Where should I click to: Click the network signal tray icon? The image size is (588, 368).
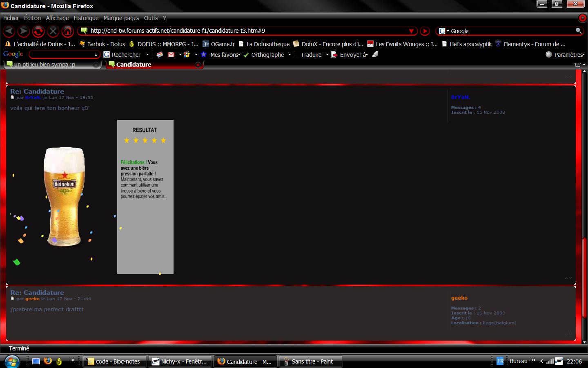550,361
